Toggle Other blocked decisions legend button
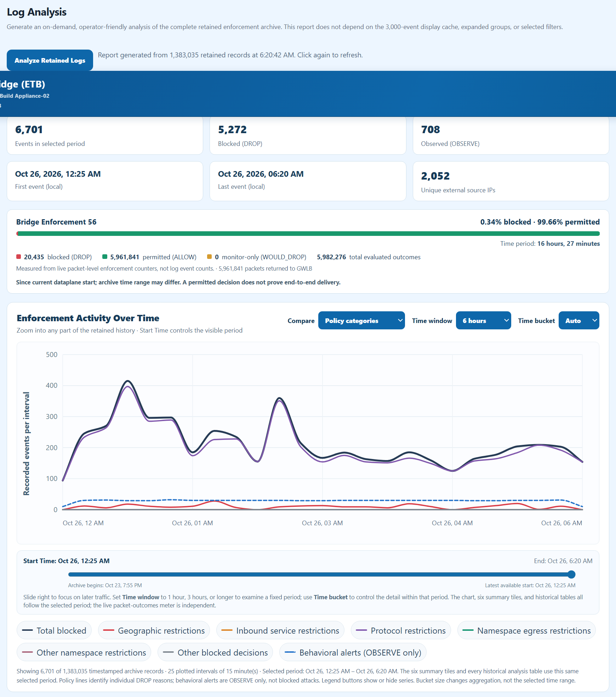This screenshot has width=616, height=697. click(x=215, y=652)
